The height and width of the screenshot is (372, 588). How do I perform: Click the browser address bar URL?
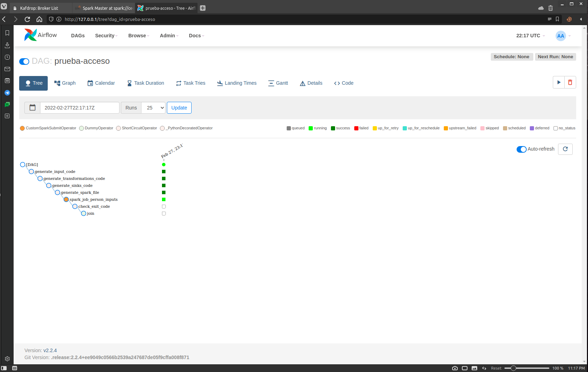pos(110,19)
